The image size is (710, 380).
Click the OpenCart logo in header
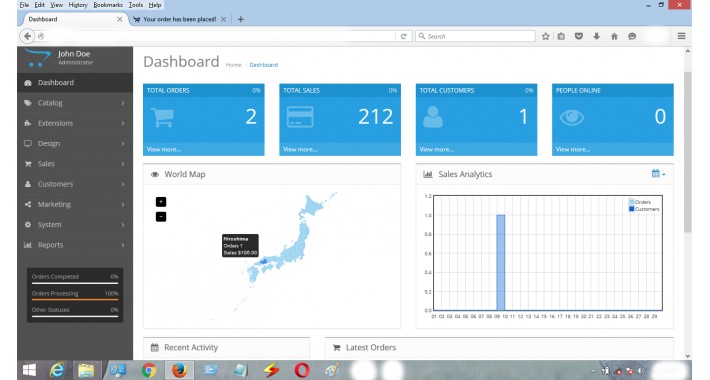[x=38, y=58]
